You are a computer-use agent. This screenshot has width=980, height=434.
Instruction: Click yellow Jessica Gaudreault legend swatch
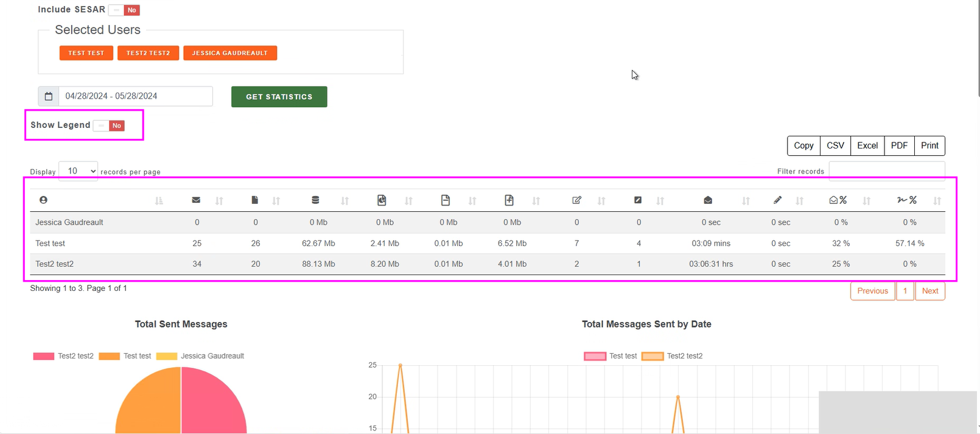tap(167, 356)
